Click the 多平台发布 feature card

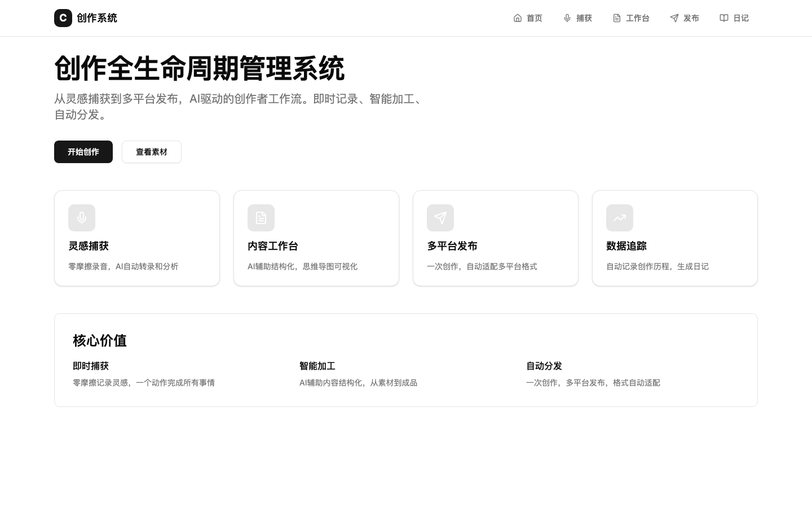[496, 238]
